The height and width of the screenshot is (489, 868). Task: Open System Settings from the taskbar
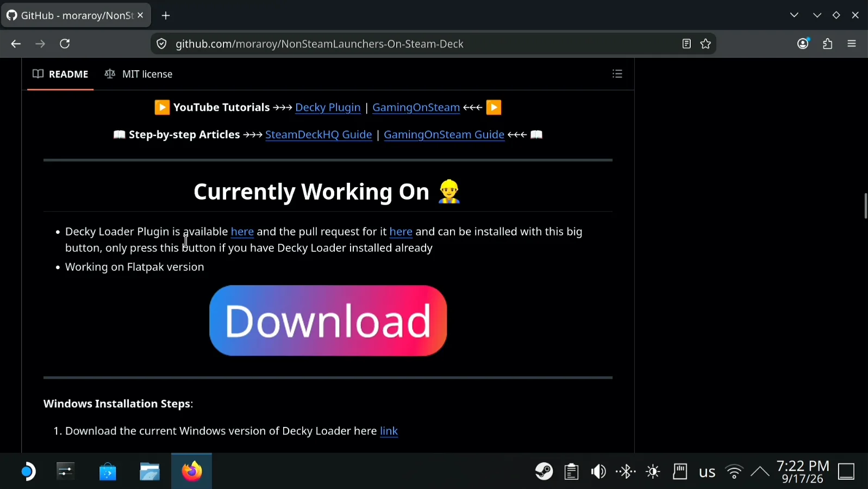tap(66, 472)
